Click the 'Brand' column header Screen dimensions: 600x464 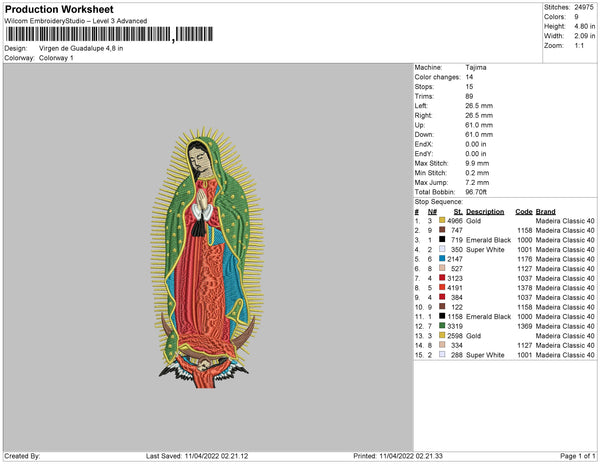[546, 212]
